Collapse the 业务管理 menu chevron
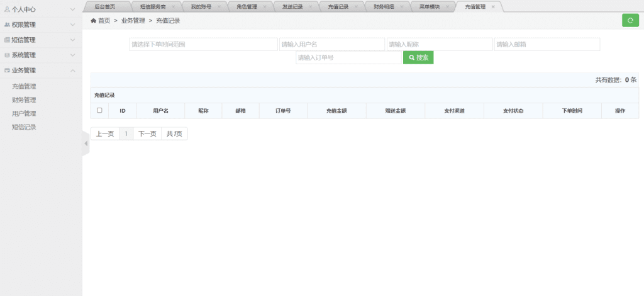Image resolution: width=644 pixels, height=296 pixels. pyautogui.click(x=72, y=71)
